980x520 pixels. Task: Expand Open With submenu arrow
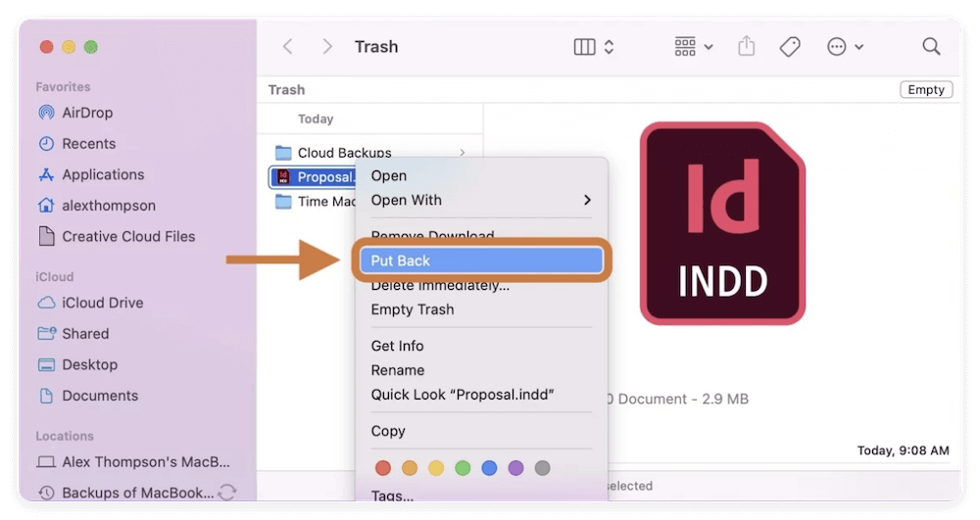coord(587,201)
